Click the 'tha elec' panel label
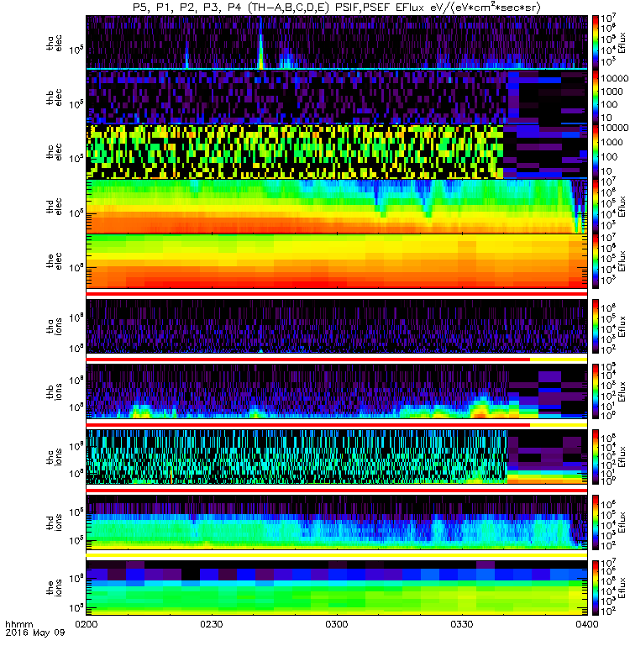This screenshot has height=672, width=630. (x=54, y=43)
